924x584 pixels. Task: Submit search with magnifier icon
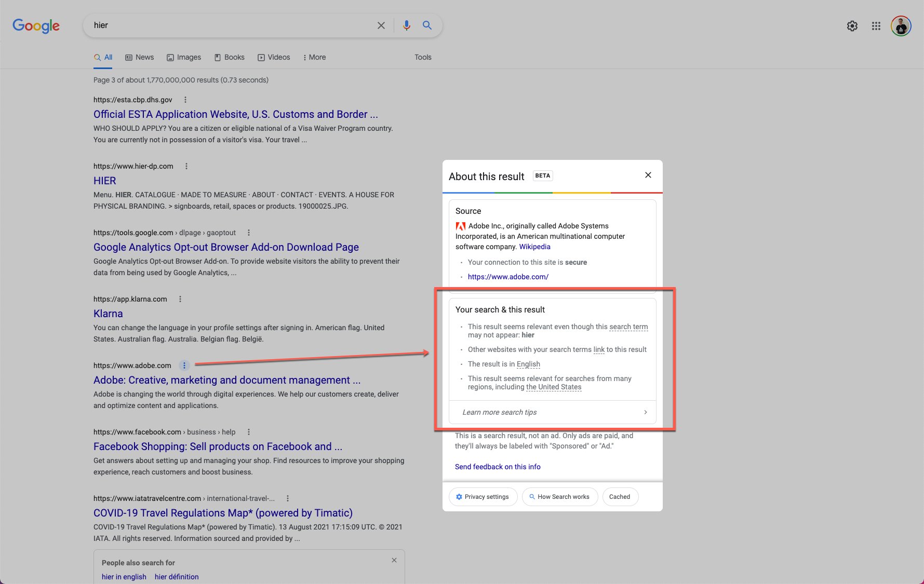427,25
